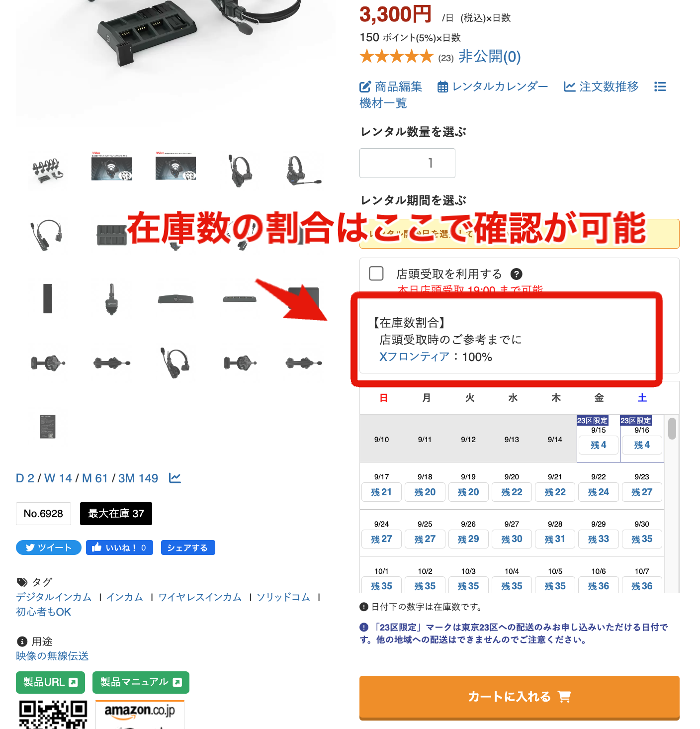Click the シェアする share button

click(x=188, y=547)
